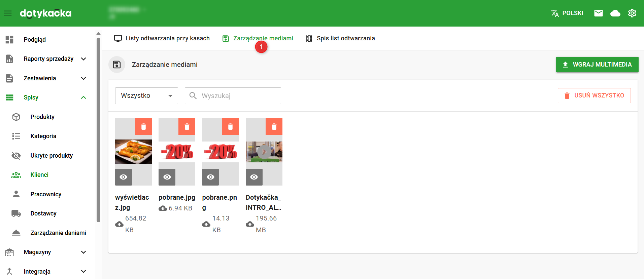Delete the wyświetlacz.jpg image via trash icon
644x279 pixels.
pos(143,127)
